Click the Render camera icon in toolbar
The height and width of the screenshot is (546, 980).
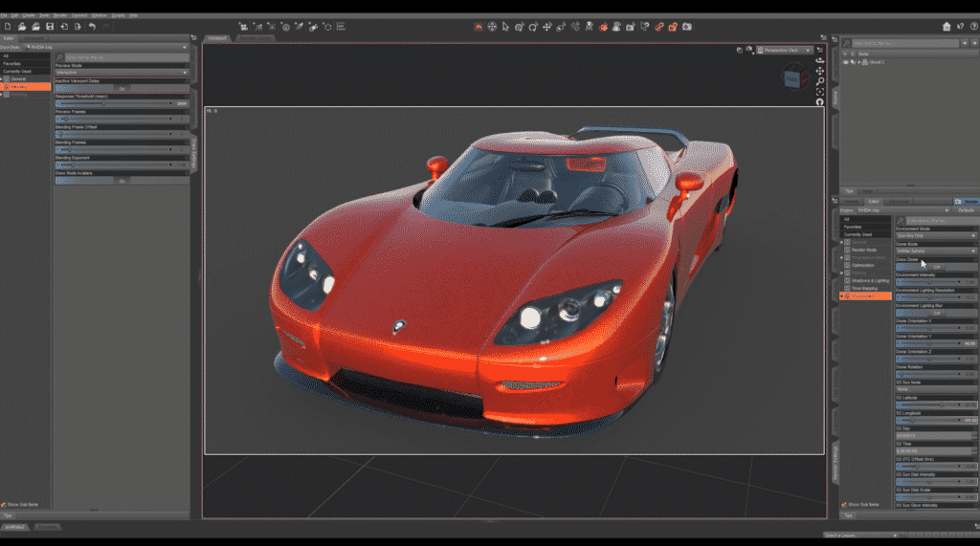687,27
